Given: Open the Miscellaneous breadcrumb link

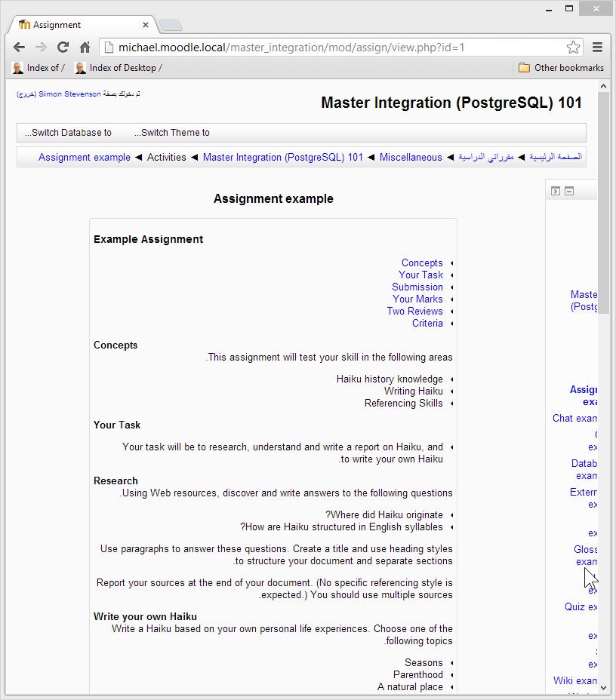Looking at the screenshot, I should (411, 157).
